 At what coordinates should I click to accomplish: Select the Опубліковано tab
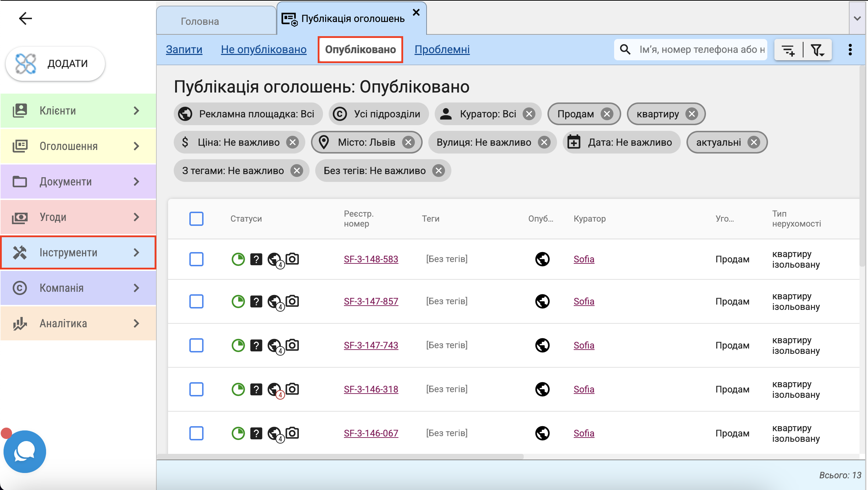tap(360, 50)
